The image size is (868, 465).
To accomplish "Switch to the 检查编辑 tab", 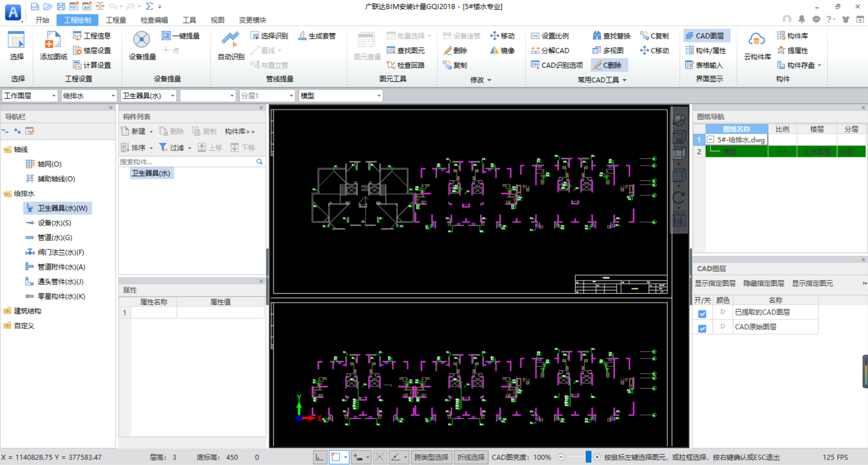I will point(154,20).
